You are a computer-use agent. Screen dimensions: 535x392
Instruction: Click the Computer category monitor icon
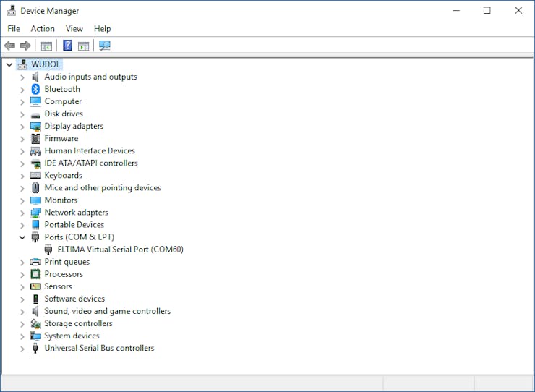coord(35,101)
